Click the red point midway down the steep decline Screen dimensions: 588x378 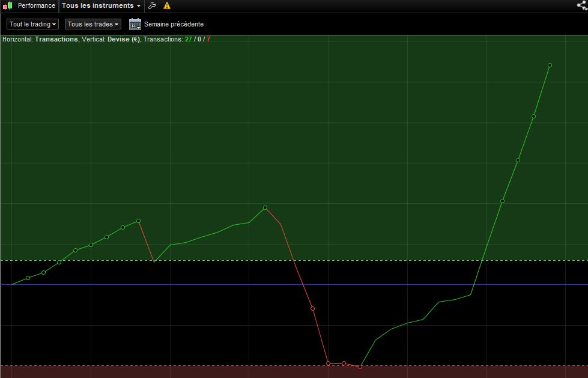(x=313, y=308)
